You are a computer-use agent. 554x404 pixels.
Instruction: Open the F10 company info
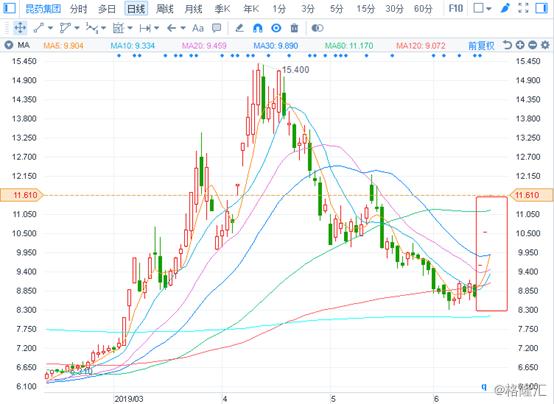pos(456,8)
